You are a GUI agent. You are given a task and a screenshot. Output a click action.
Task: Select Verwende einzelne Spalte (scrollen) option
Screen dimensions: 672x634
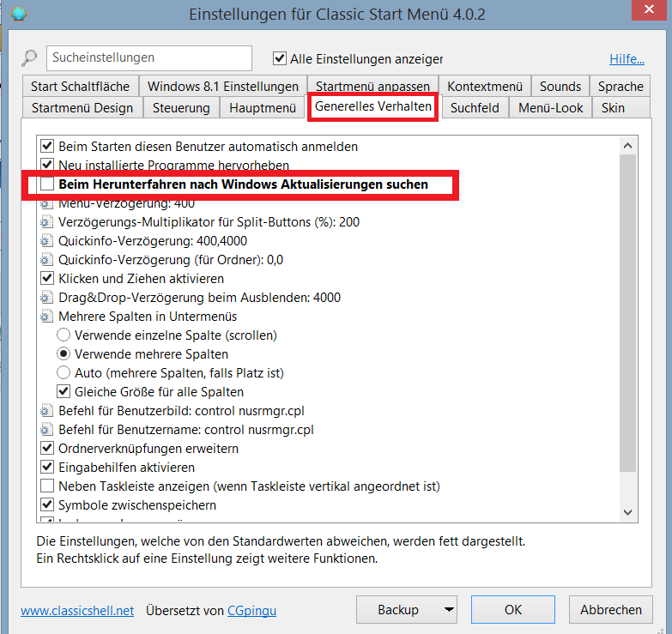64,335
